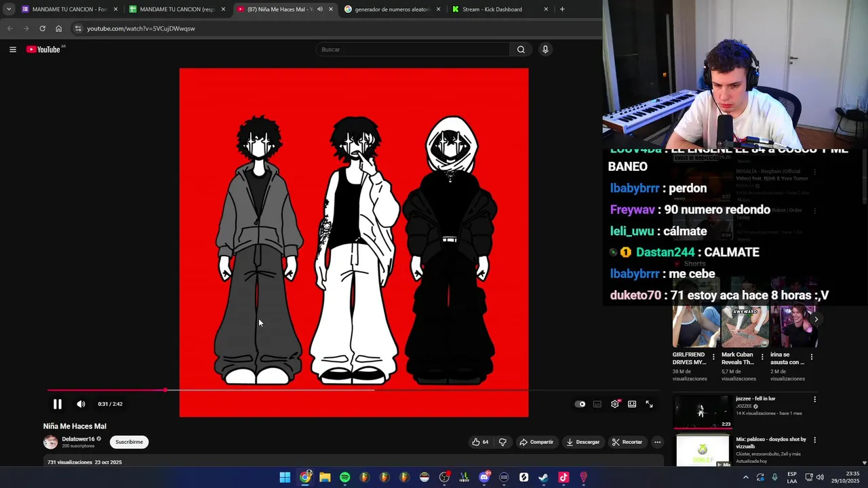Open the Delatower16 channel name link
868x488 pixels.
coord(79,439)
